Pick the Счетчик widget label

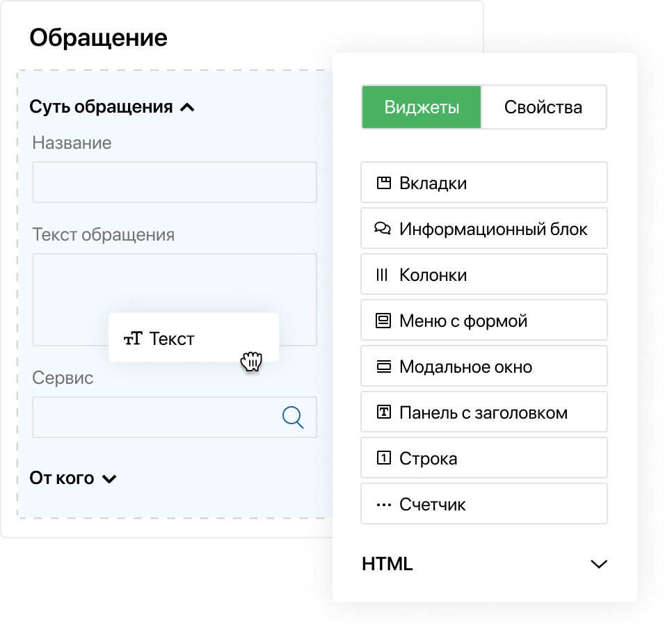pos(433,505)
